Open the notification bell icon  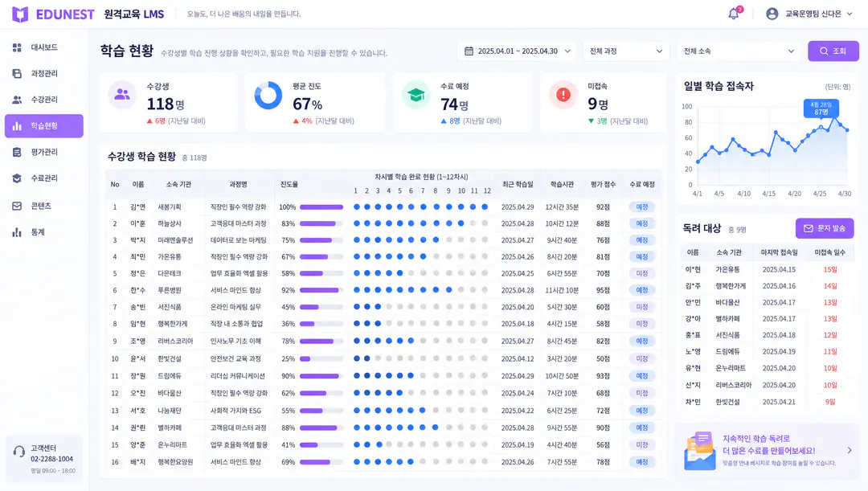[734, 14]
